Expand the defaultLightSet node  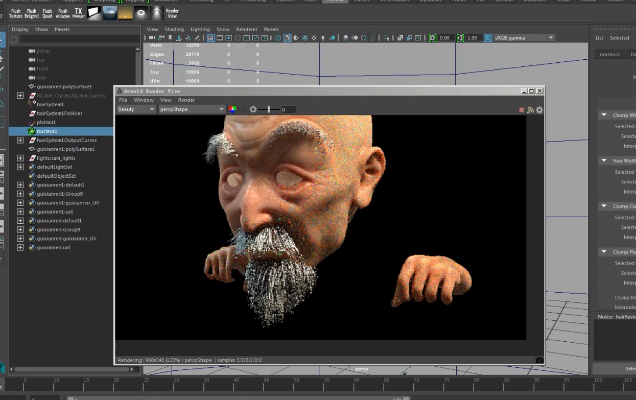point(20,166)
